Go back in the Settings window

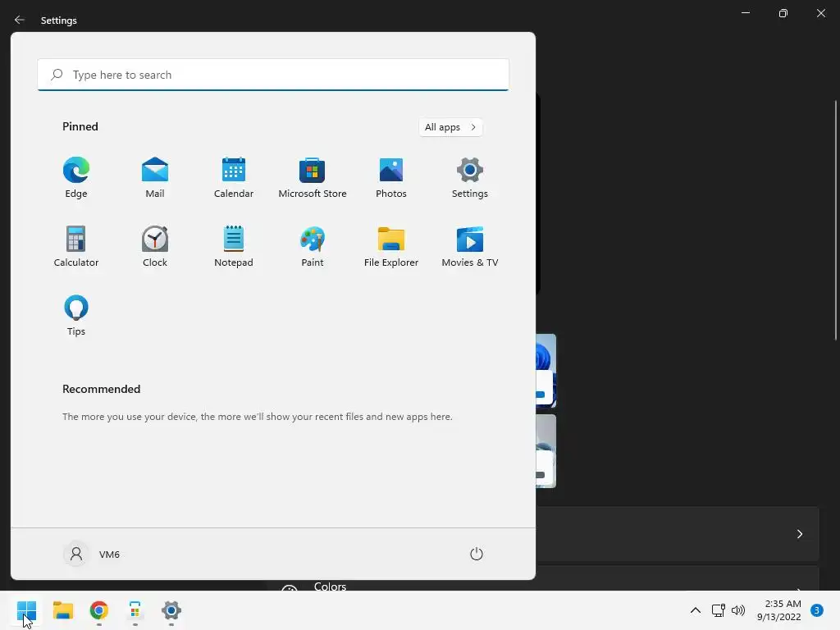tap(20, 20)
